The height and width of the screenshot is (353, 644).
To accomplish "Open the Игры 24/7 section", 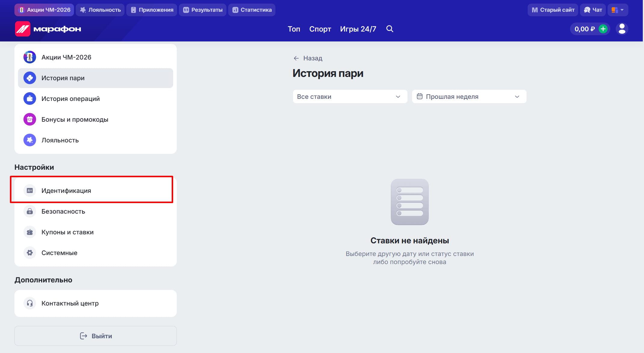I will pos(358,29).
